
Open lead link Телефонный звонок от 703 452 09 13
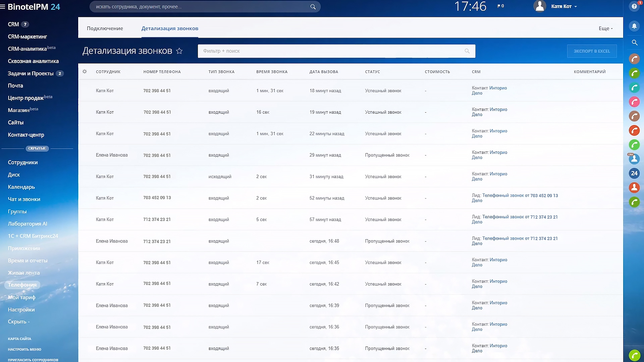click(x=520, y=195)
